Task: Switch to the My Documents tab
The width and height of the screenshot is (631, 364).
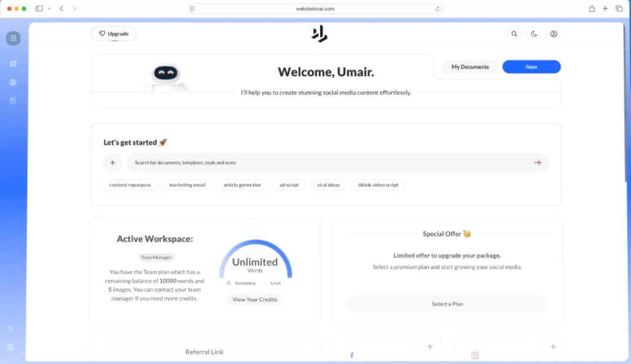Action: [470, 67]
